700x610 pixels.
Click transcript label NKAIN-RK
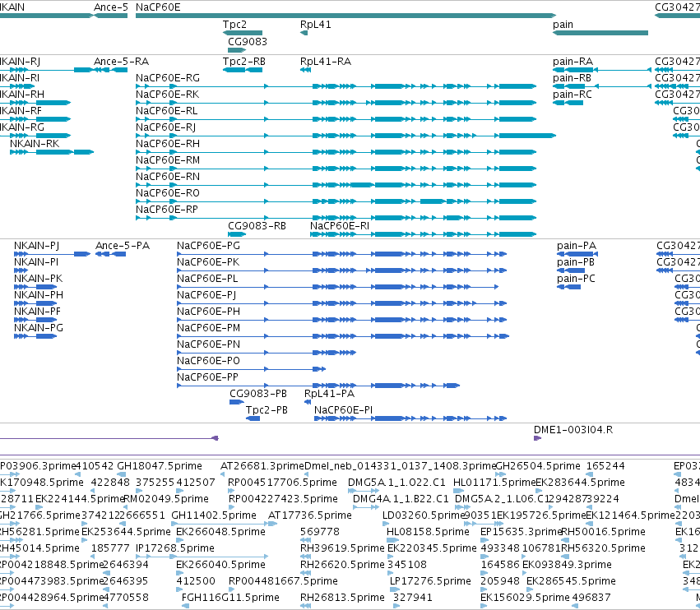pyautogui.click(x=35, y=143)
